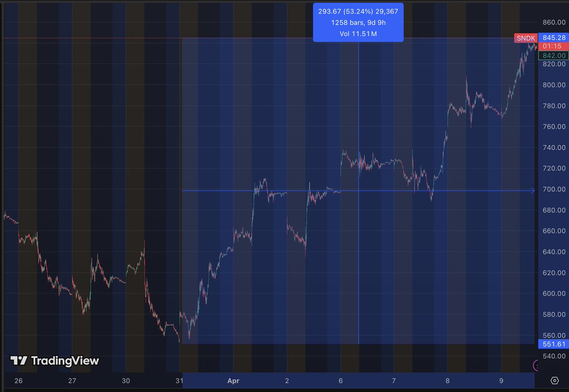Click the 560.00 price axis value

point(553,335)
